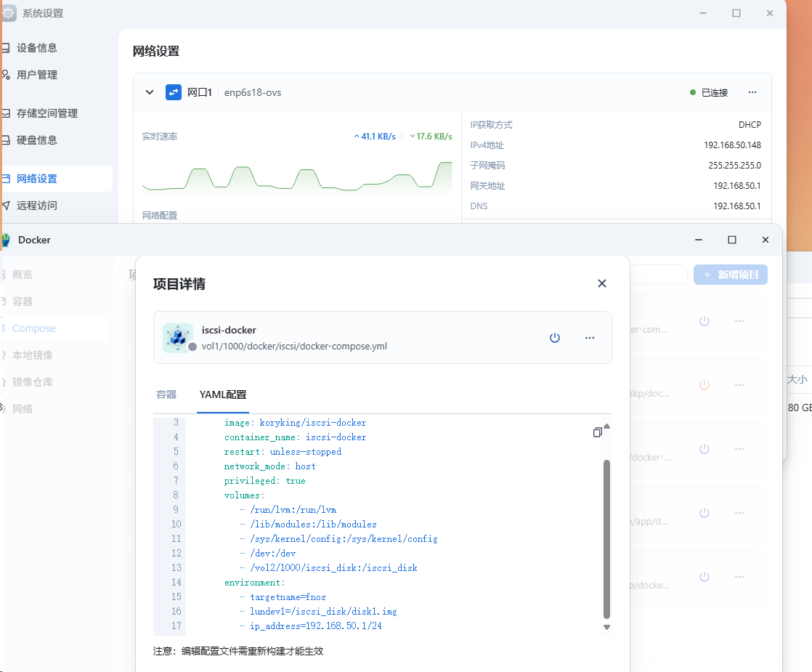Image resolution: width=812 pixels, height=672 pixels.
Task: Click the 新增项目 button
Action: pos(731,275)
